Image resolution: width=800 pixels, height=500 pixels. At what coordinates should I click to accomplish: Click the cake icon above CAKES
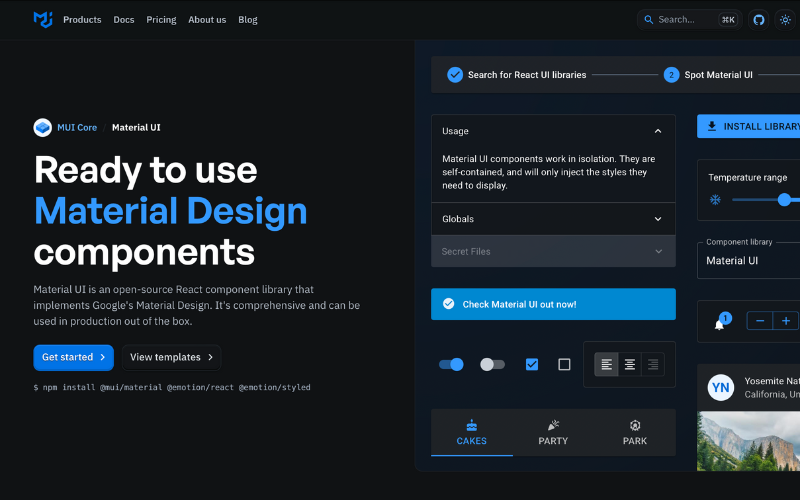pos(471,425)
